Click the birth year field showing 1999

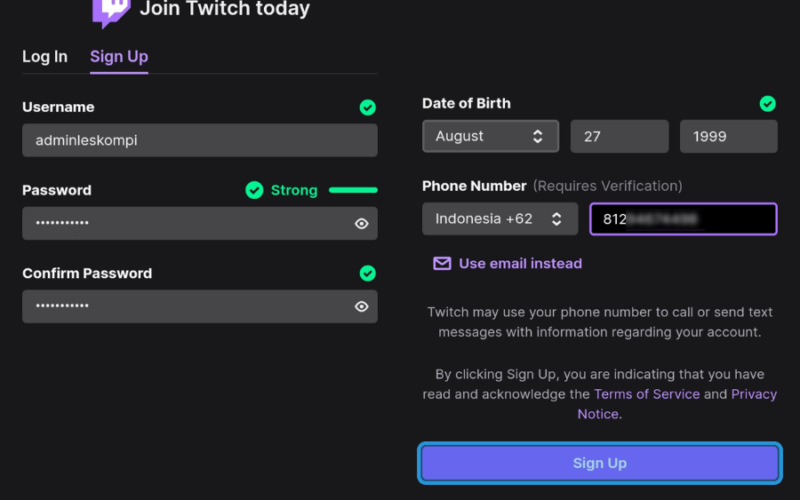point(729,136)
